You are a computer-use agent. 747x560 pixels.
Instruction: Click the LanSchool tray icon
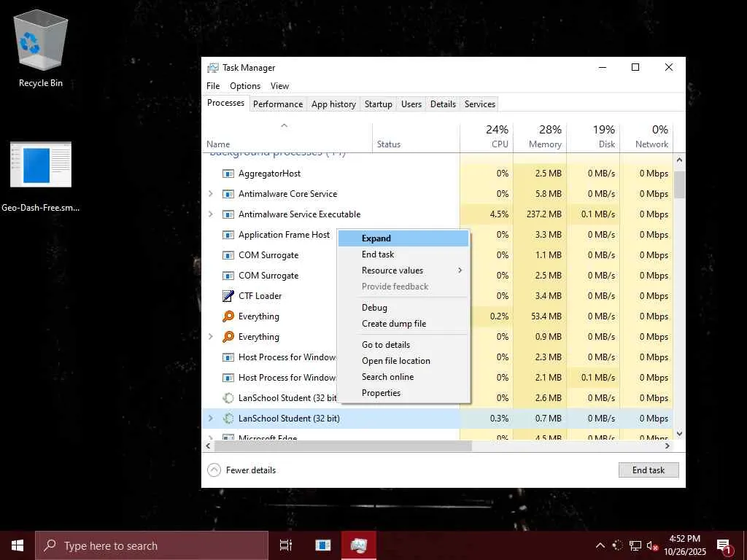pos(617,545)
